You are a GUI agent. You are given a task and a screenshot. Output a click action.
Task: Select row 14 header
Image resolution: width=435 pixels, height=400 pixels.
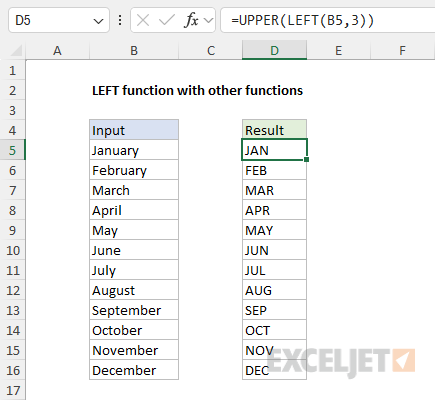pos(13,330)
